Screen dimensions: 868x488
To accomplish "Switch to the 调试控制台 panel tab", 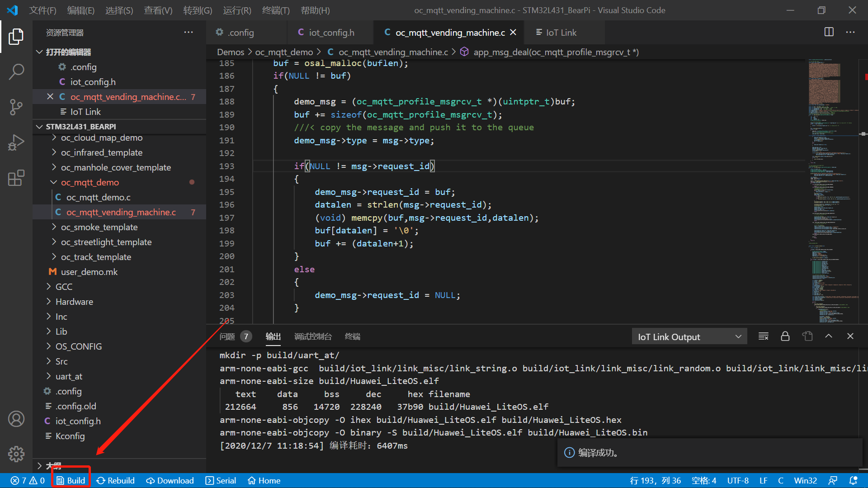I will click(313, 336).
